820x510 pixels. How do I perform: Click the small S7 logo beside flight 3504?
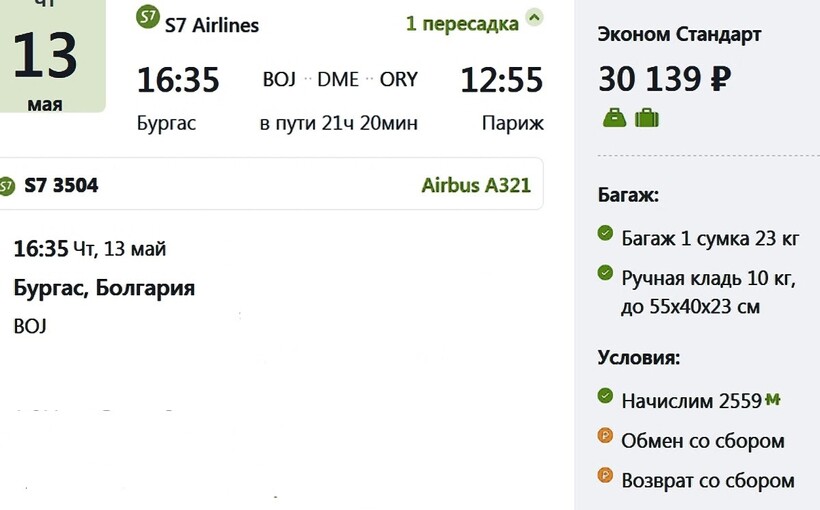7,186
